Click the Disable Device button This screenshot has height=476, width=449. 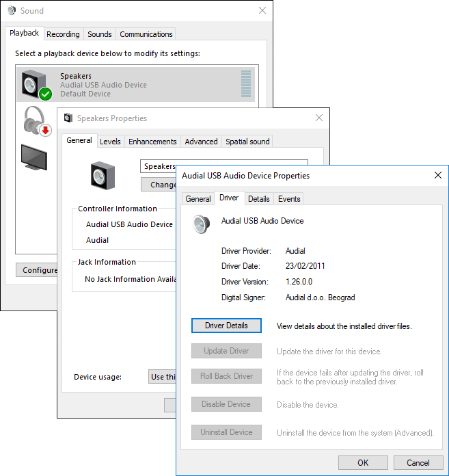pyautogui.click(x=226, y=404)
